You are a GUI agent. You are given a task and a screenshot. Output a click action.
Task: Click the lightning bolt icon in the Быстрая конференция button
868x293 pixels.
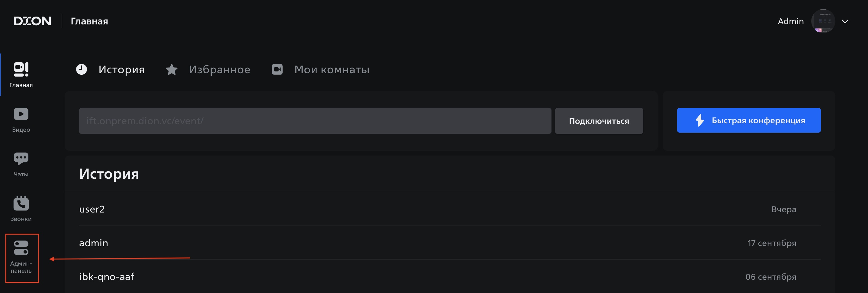click(x=700, y=121)
